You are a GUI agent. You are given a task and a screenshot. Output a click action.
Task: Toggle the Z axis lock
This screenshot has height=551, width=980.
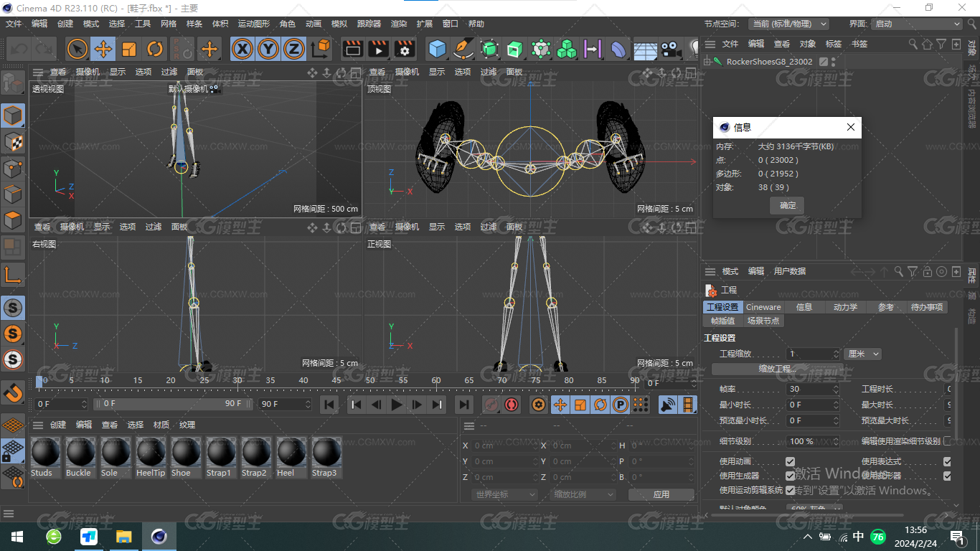click(x=293, y=49)
